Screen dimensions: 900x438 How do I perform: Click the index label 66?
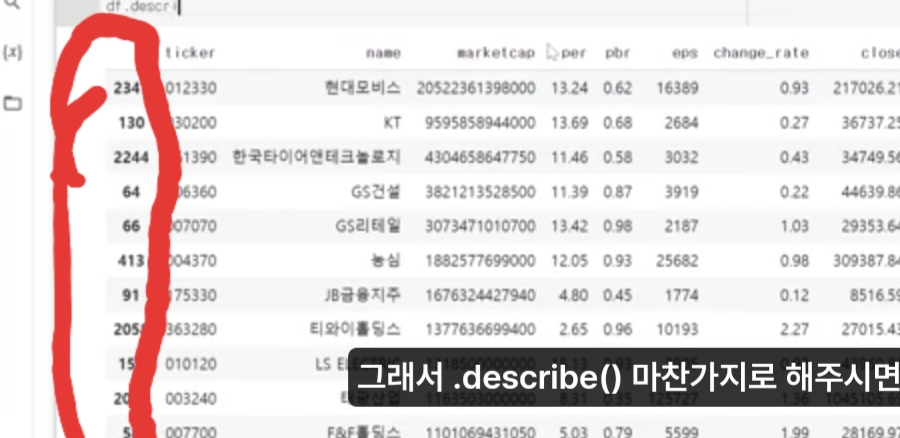tap(131, 226)
